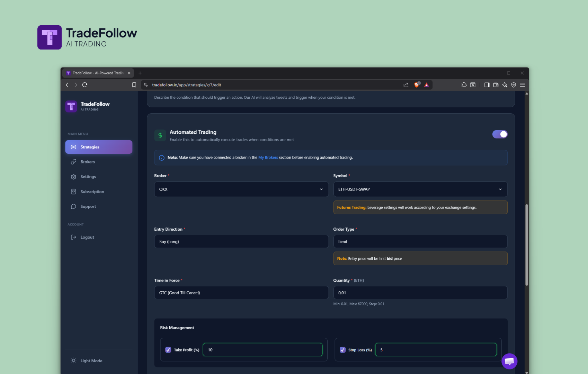Select the TradeFollow browser tab
This screenshot has width=588, height=374.
tap(98, 73)
